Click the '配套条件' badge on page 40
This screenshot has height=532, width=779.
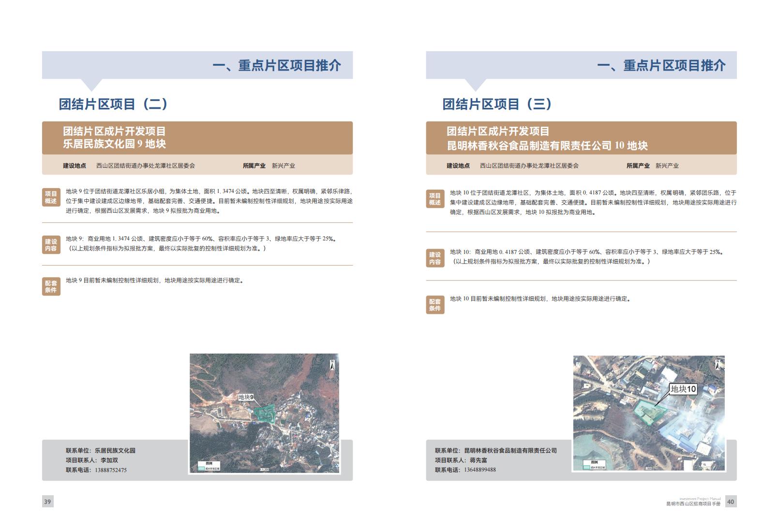(x=435, y=305)
